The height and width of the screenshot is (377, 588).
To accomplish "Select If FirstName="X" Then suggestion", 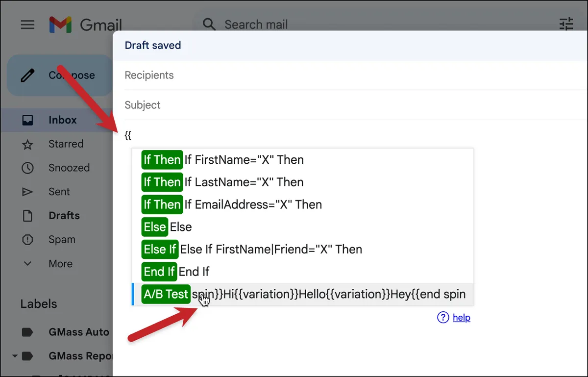I will tap(302, 160).
